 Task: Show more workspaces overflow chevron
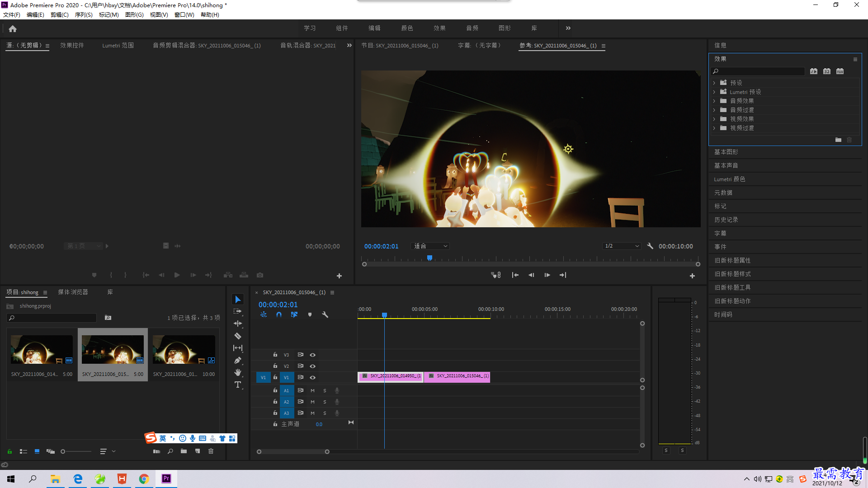point(568,28)
